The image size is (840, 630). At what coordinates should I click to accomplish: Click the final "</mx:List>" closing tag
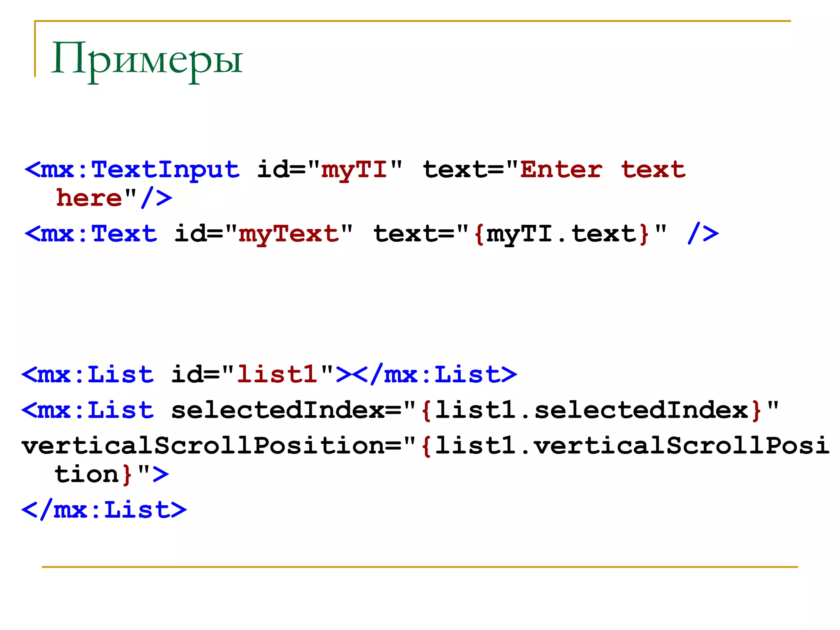tap(104, 510)
